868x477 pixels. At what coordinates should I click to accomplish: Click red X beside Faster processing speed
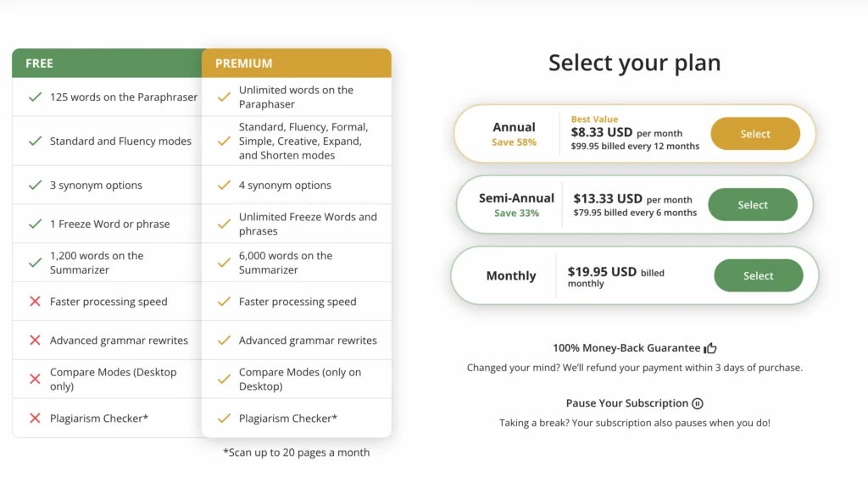(x=35, y=302)
